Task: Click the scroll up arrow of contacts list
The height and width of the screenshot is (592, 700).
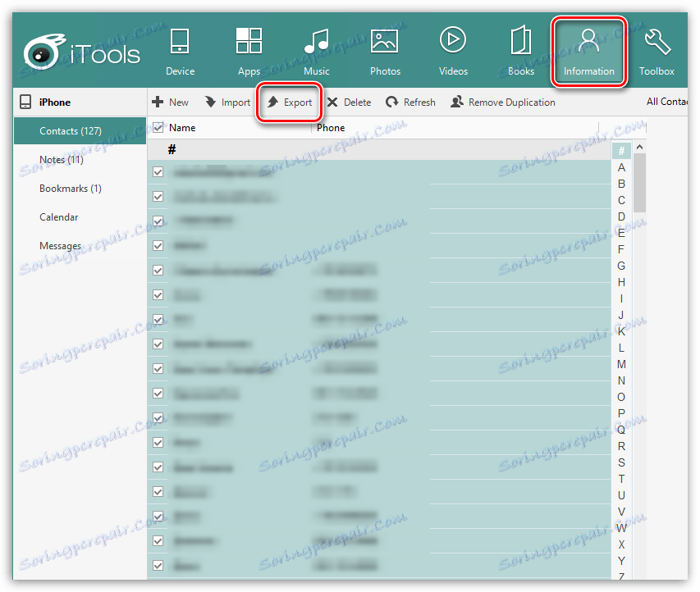Action: tap(639, 147)
